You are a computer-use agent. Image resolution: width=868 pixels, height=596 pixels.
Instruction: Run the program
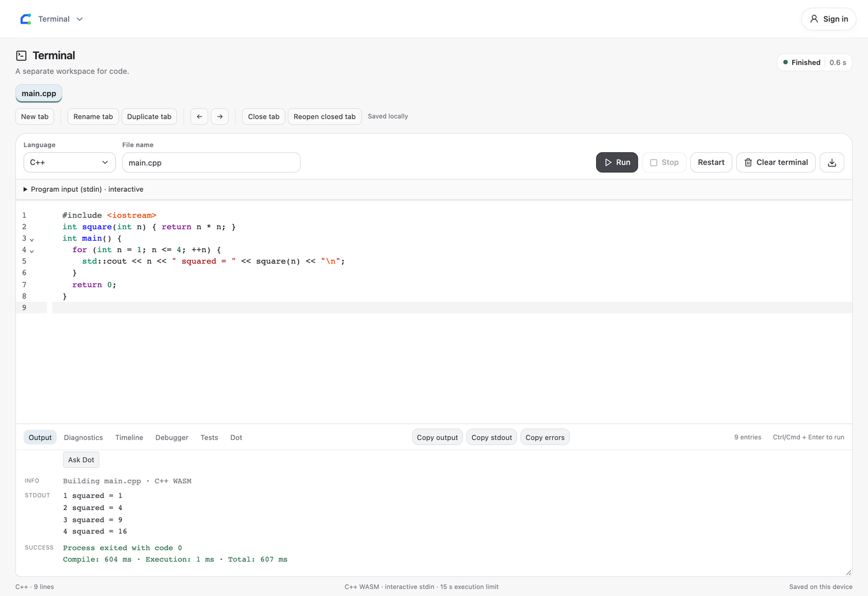point(617,162)
